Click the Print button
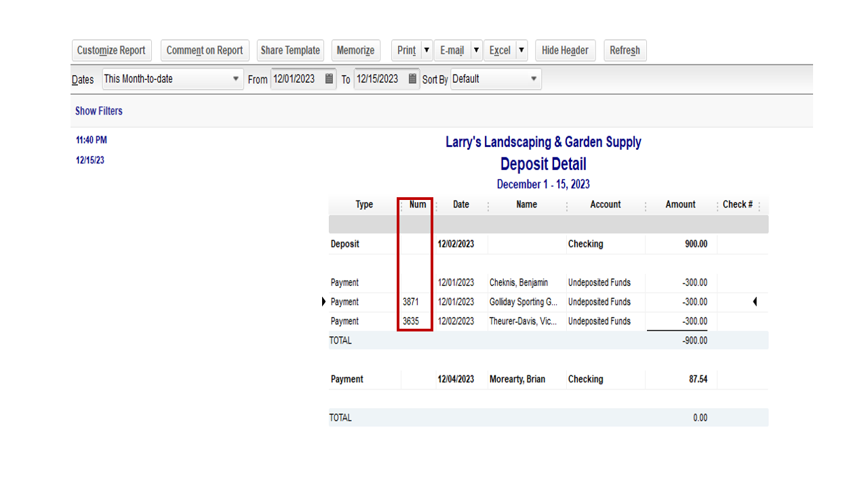The image size is (868, 488). tap(407, 49)
